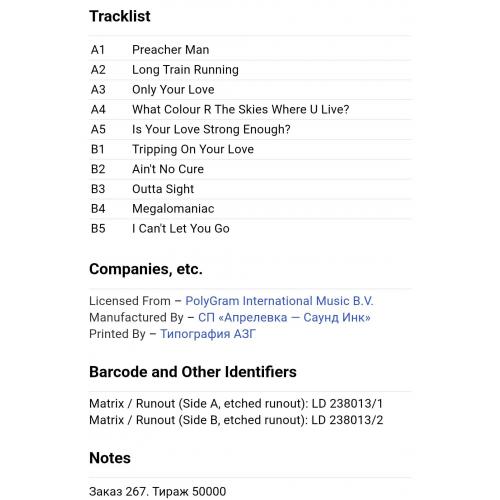The image size is (500, 500).
Task: Click the Notes heading
Action: click(110, 458)
